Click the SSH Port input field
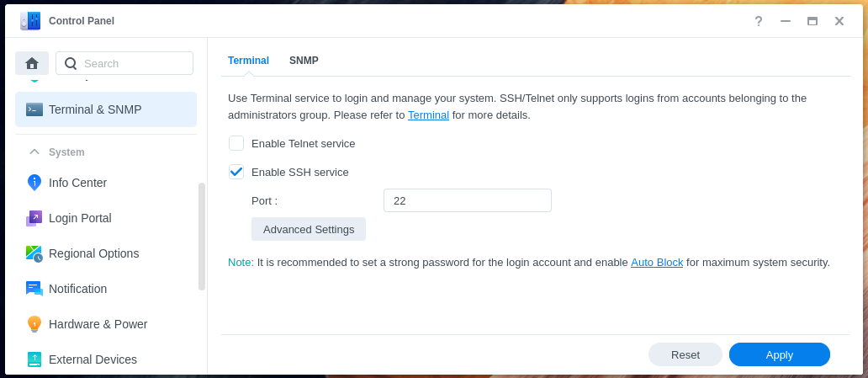The image size is (868, 378). (467, 200)
